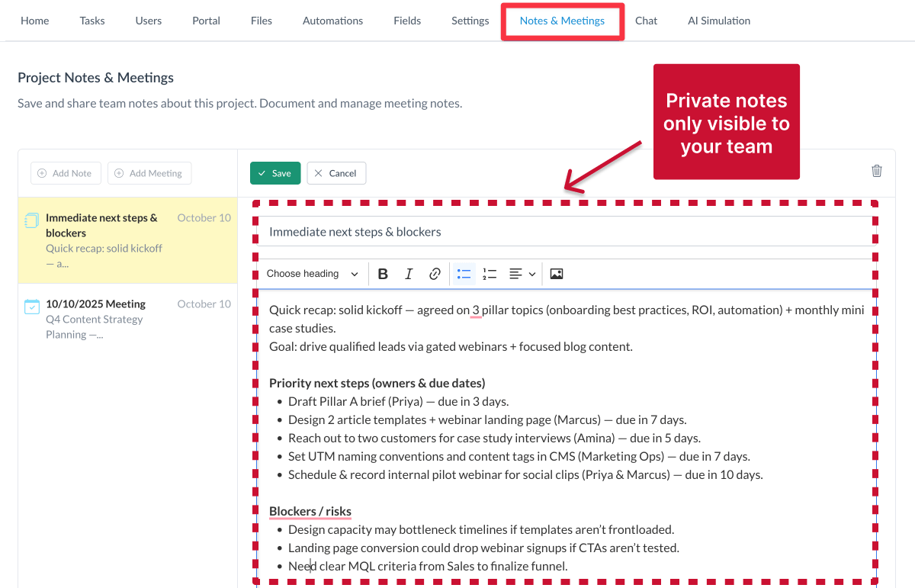This screenshot has width=915, height=588.
Task: Switch to the Chat tab
Action: [646, 21]
